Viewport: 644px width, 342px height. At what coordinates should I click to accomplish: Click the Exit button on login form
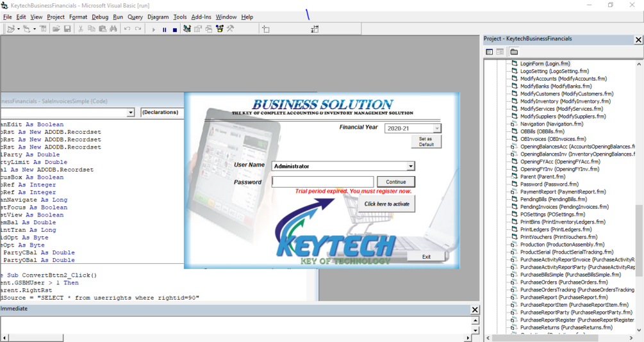(x=426, y=257)
